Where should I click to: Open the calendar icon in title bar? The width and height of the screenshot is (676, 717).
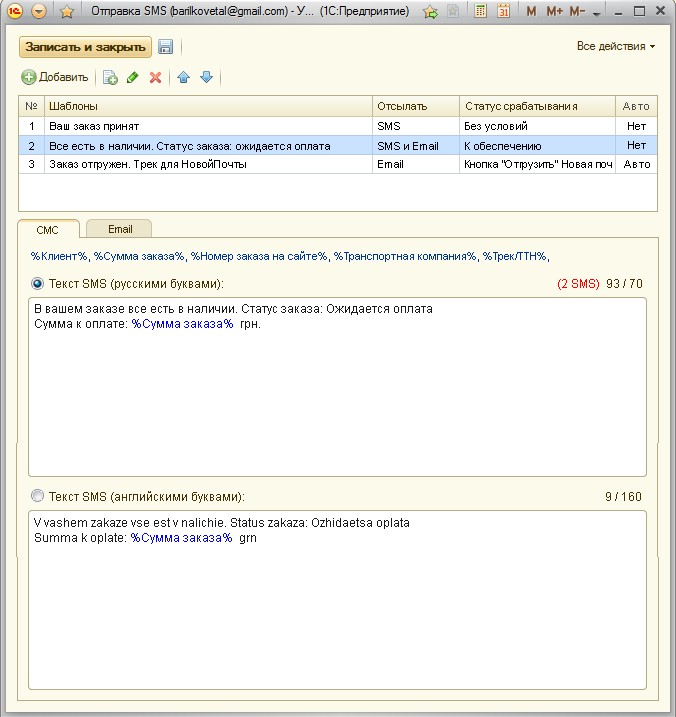click(x=503, y=12)
